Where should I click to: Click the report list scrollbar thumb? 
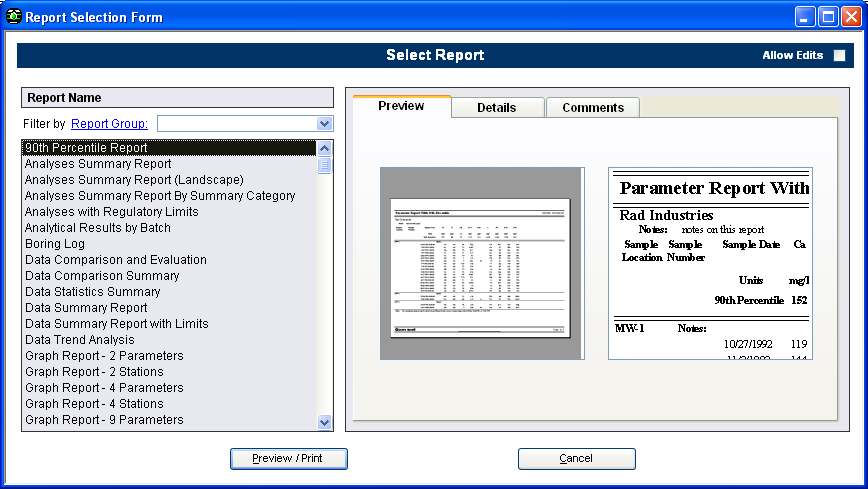(x=324, y=165)
